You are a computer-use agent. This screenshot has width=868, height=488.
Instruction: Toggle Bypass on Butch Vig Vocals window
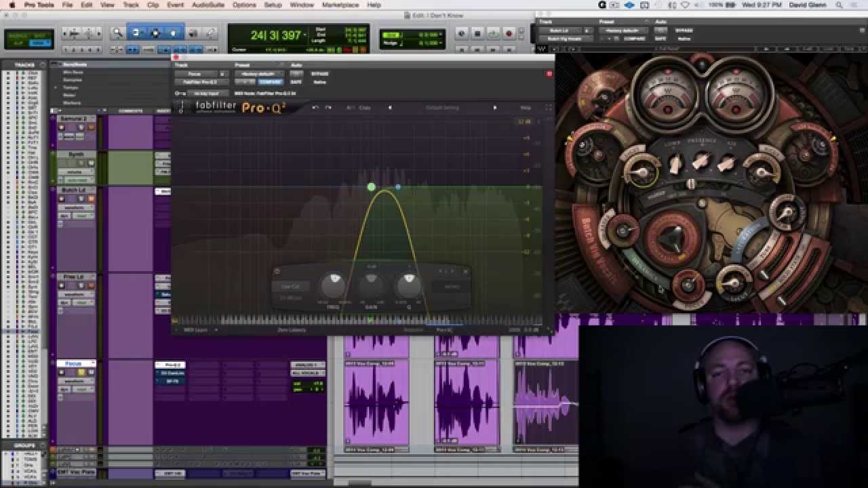point(684,31)
